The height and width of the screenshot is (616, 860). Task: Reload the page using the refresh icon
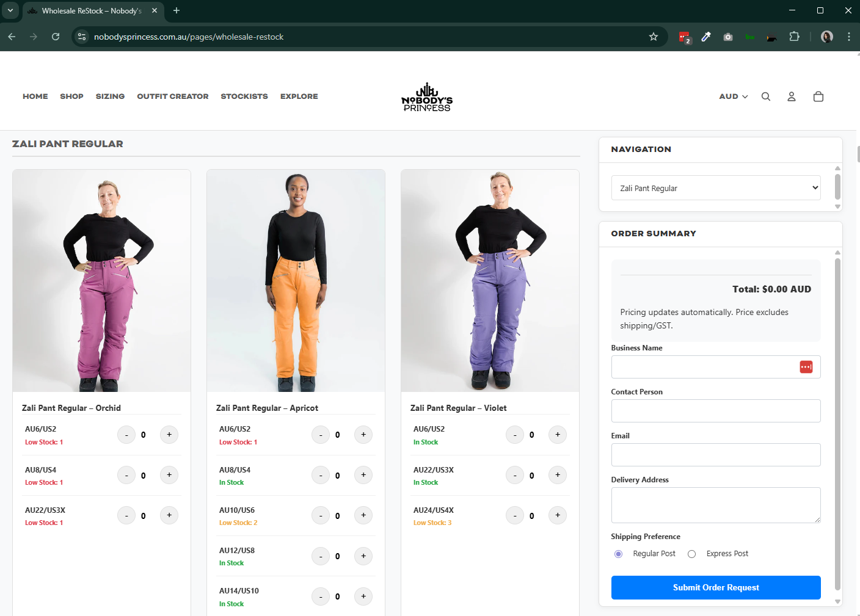coord(56,37)
